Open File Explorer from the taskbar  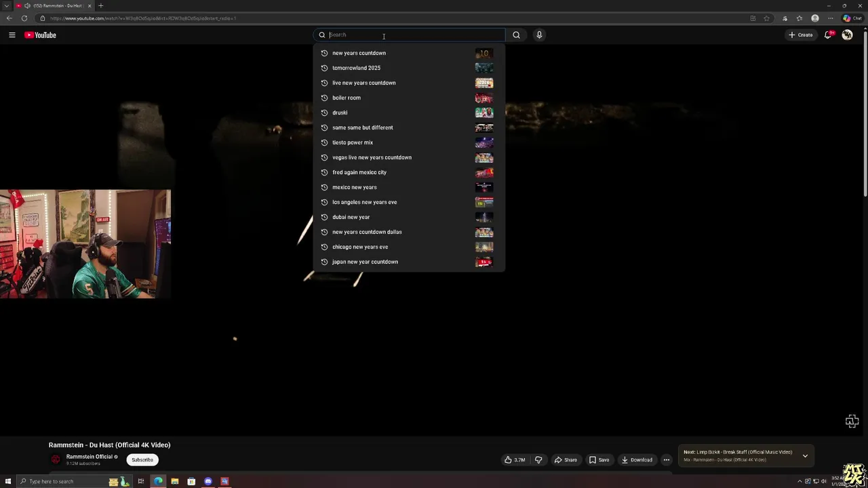tap(175, 481)
